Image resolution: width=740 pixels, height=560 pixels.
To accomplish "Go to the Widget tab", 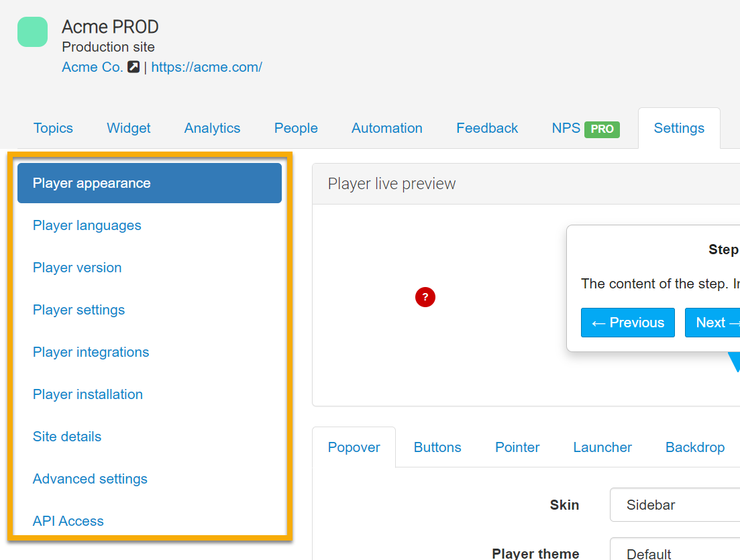I will pos(129,128).
